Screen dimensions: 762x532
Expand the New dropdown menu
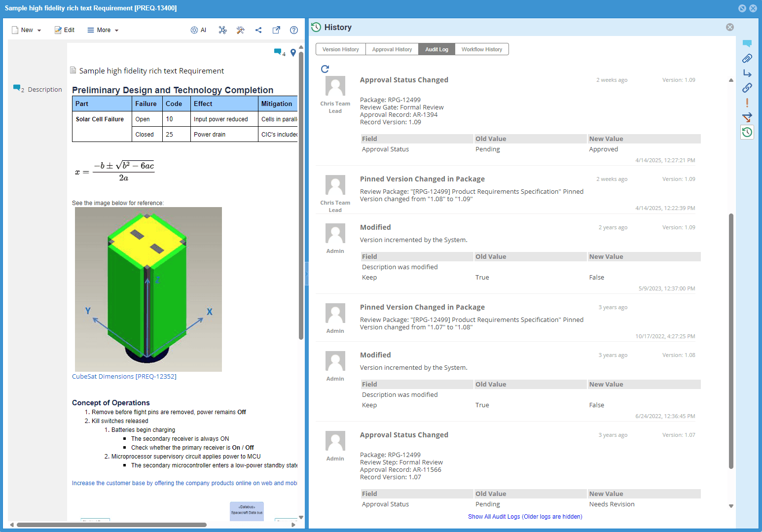pyautogui.click(x=27, y=30)
